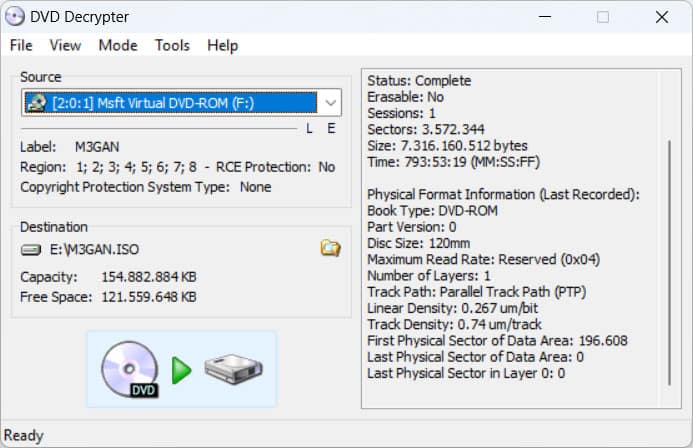
Task: Click the destination path E:\M3GAN.ISO
Action: click(94, 250)
